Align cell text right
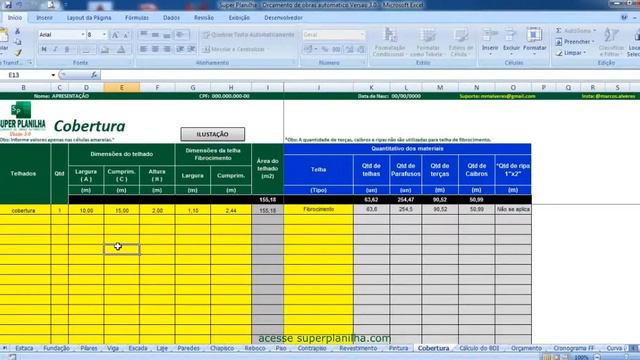The height and width of the screenshot is (360, 640). 167,49
